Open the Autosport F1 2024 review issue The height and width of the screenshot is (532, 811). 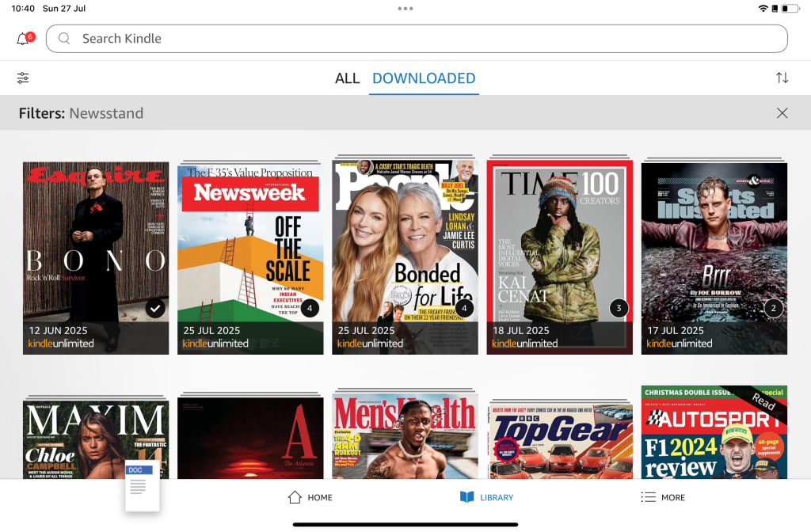[x=714, y=432]
